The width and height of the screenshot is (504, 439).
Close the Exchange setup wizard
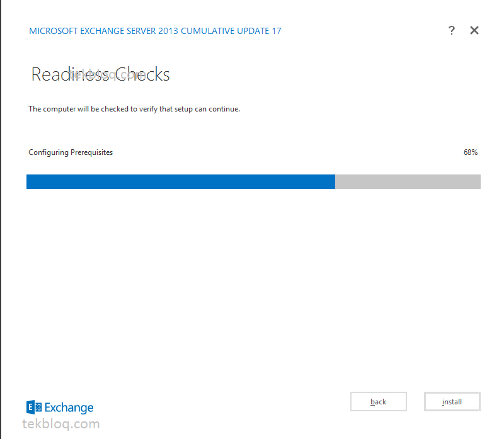[474, 30]
